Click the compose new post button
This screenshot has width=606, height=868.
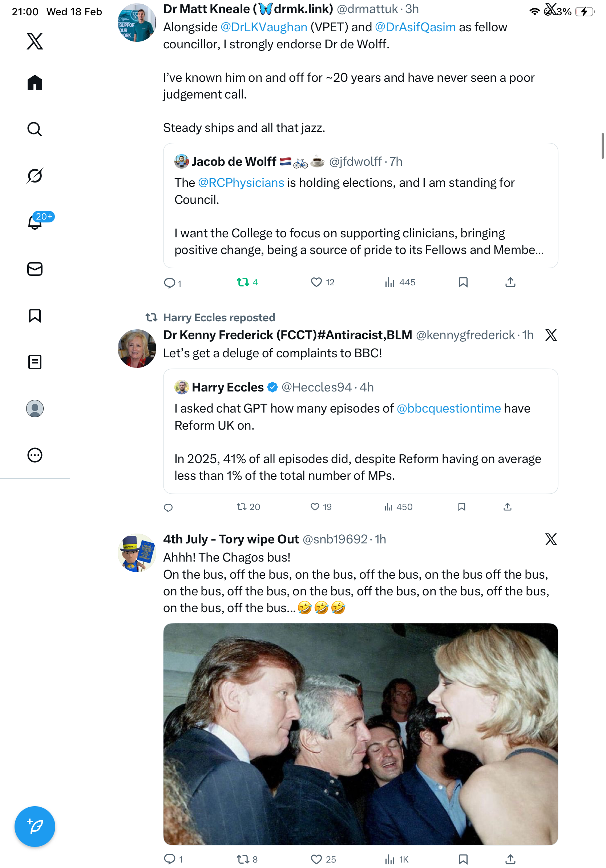click(35, 826)
